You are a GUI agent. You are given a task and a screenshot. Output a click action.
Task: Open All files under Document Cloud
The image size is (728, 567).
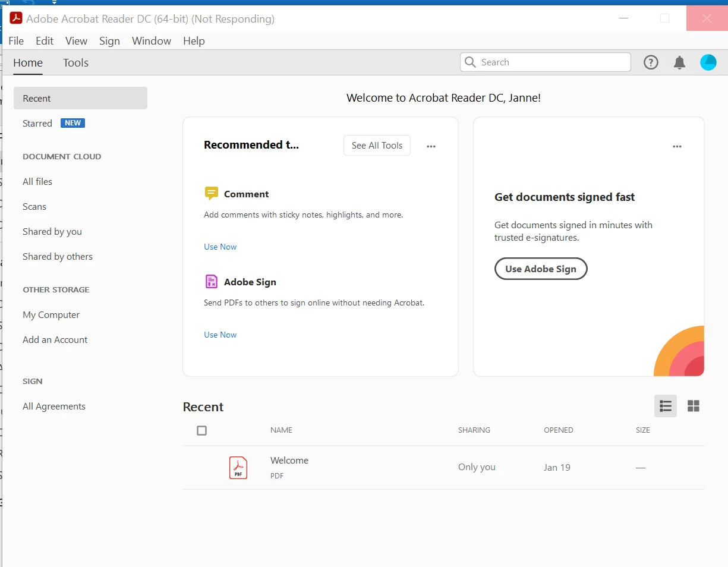pyautogui.click(x=37, y=181)
